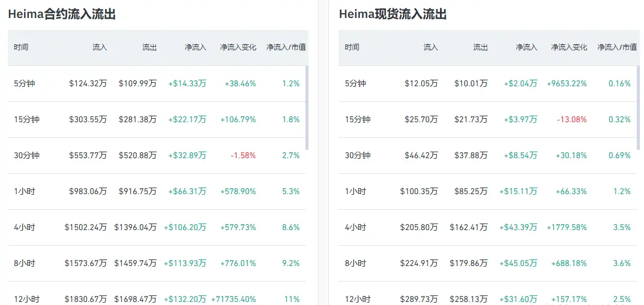Click 净流入变化 header in 合约 table
644x305 pixels.
coord(238,47)
